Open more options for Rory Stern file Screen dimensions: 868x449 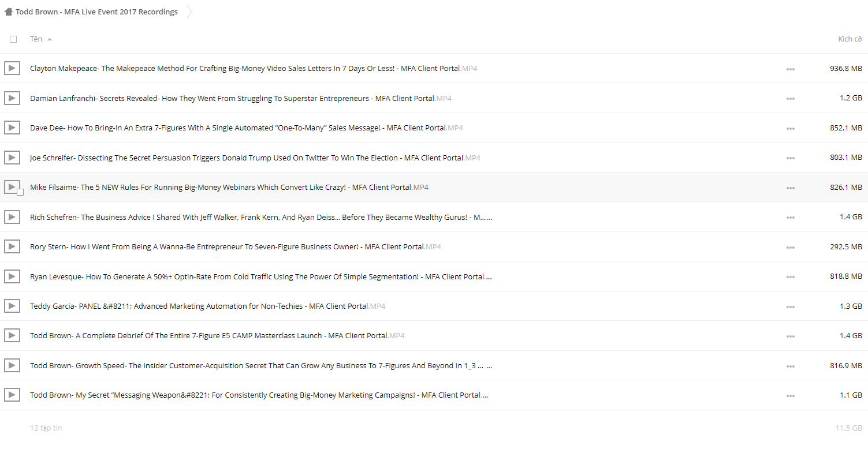pos(790,248)
